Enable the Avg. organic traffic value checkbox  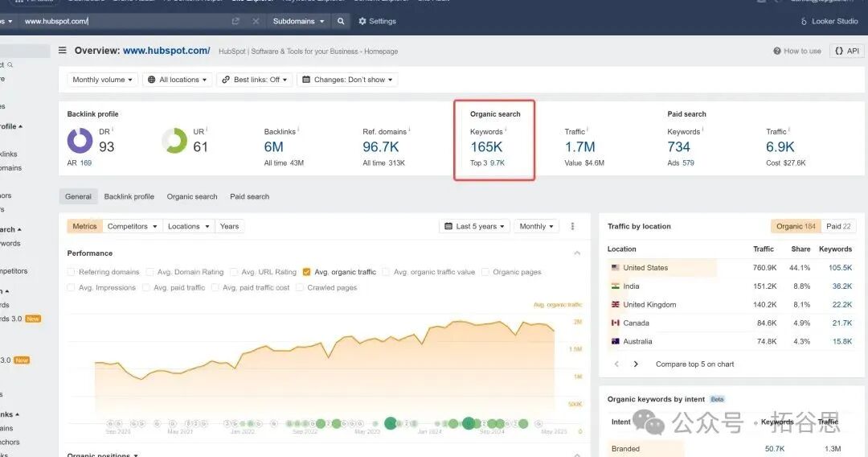386,272
